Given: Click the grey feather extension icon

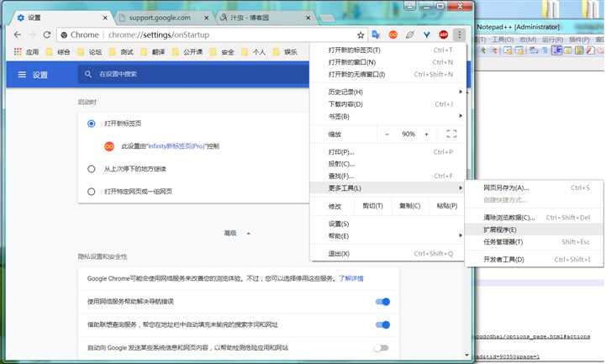Looking at the screenshot, I should pyautogui.click(x=409, y=34).
